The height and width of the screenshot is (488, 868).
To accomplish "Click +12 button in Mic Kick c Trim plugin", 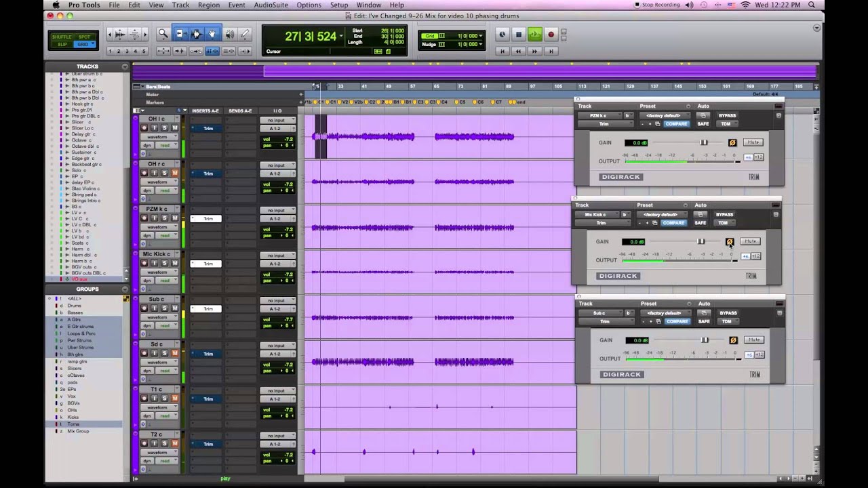I will click(x=755, y=256).
